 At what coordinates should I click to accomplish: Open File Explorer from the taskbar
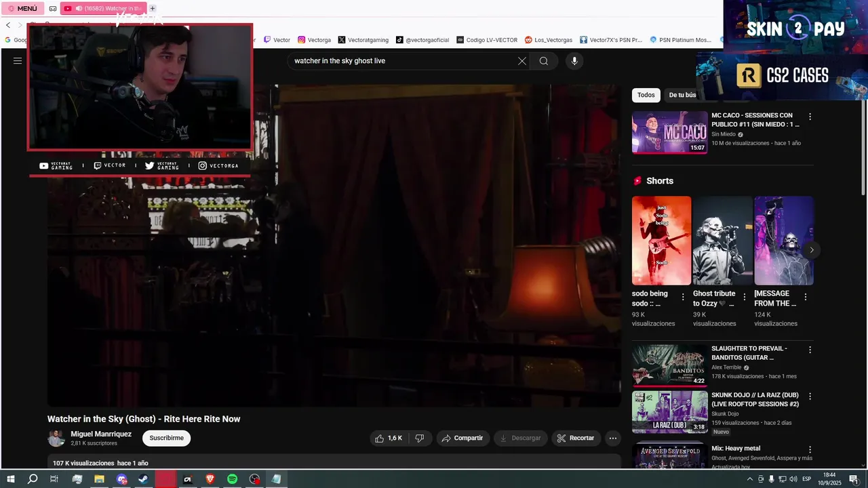[x=99, y=479]
